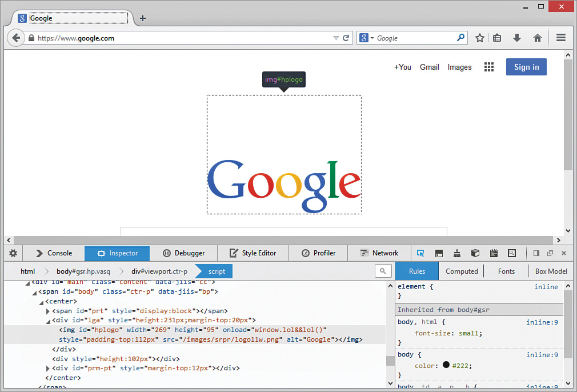
Task: Toggle the developer tools sidebar
Action: pos(536,253)
